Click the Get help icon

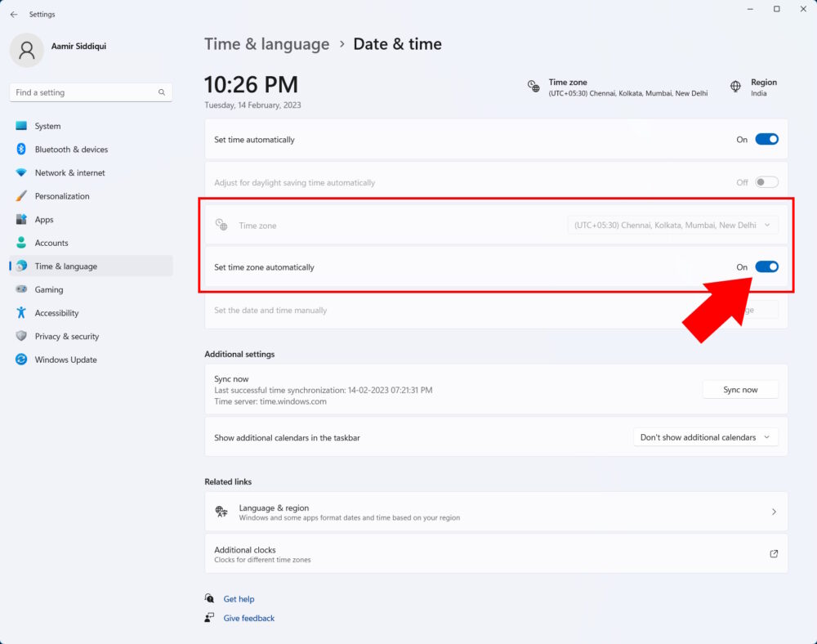pyautogui.click(x=209, y=598)
